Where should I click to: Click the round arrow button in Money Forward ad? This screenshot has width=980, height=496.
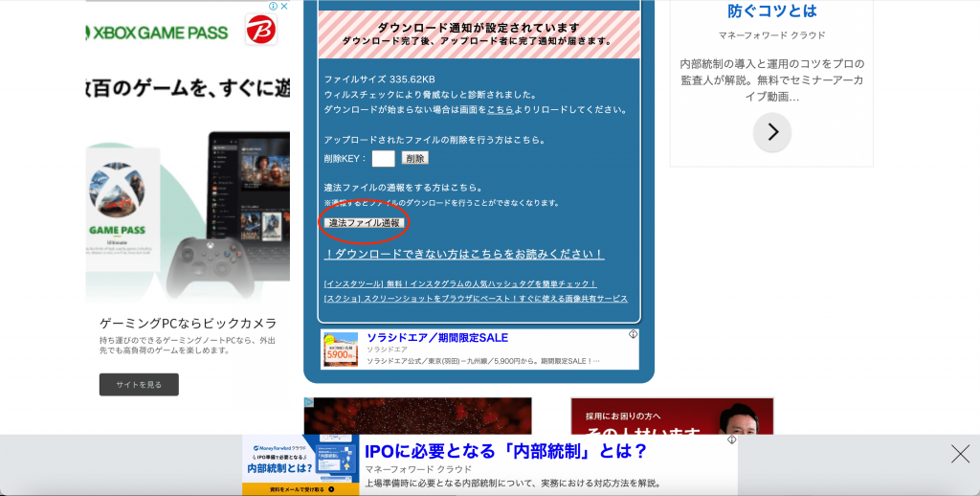pyautogui.click(x=772, y=132)
